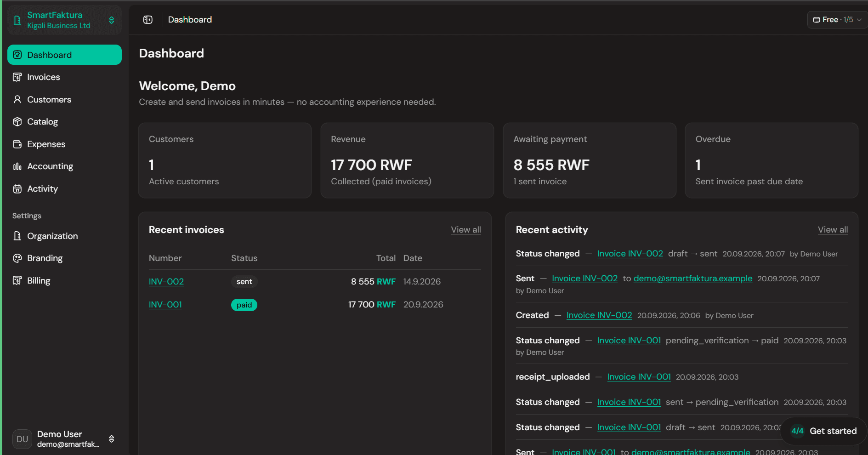
Task: Toggle the sidebar panel icon
Action: [x=148, y=20]
